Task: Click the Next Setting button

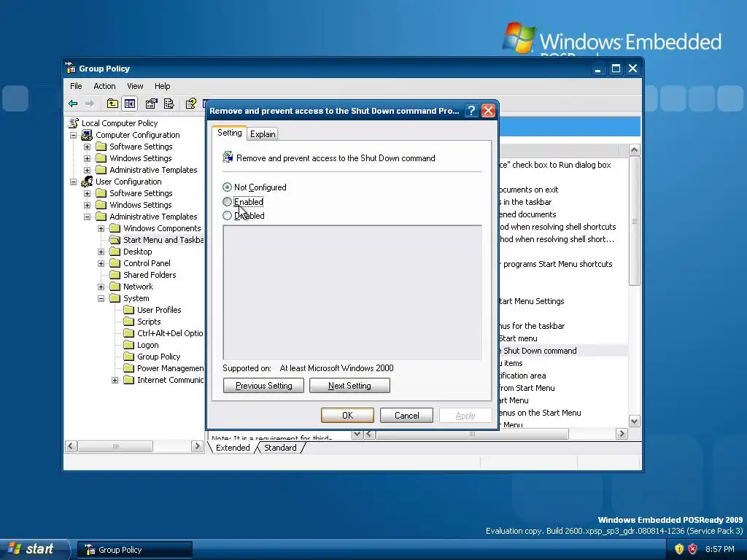Action: 349,385
